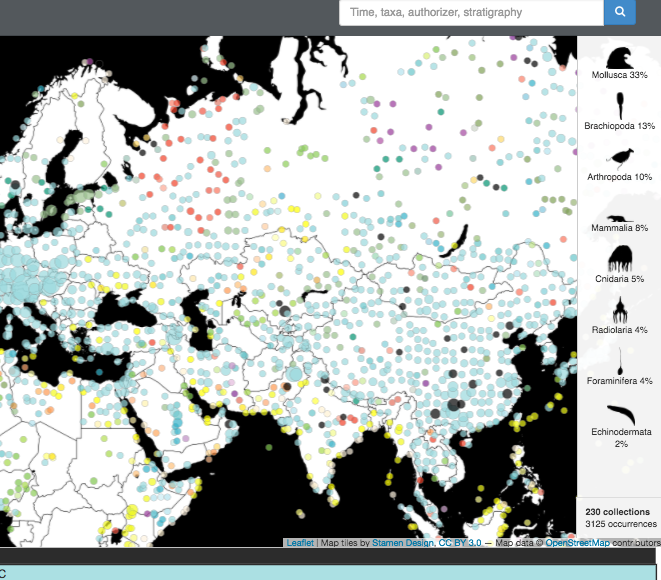
Task: Follow the CC BY 3.0 license link
Action: [462, 542]
